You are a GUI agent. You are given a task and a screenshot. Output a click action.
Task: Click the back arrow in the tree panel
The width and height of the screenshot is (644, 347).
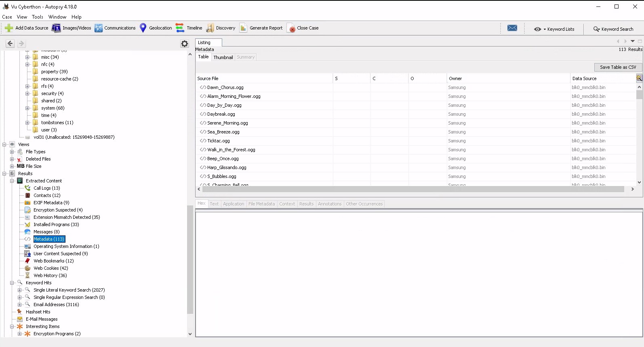click(10, 43)
